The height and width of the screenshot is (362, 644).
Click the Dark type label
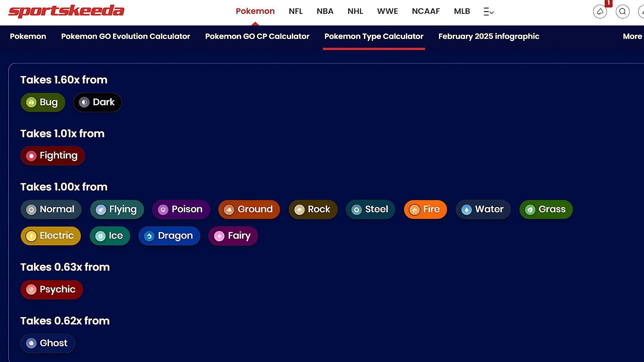coord(104,102)
